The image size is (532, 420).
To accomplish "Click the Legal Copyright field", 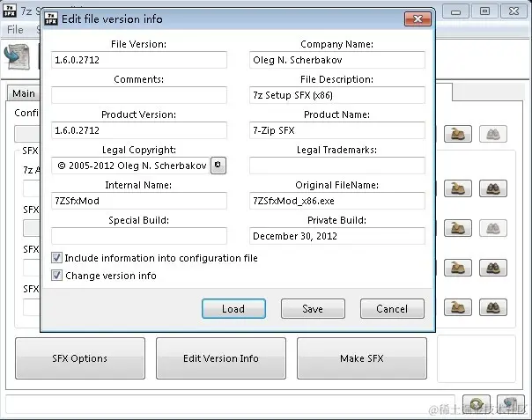I will [x=130, y=166].
